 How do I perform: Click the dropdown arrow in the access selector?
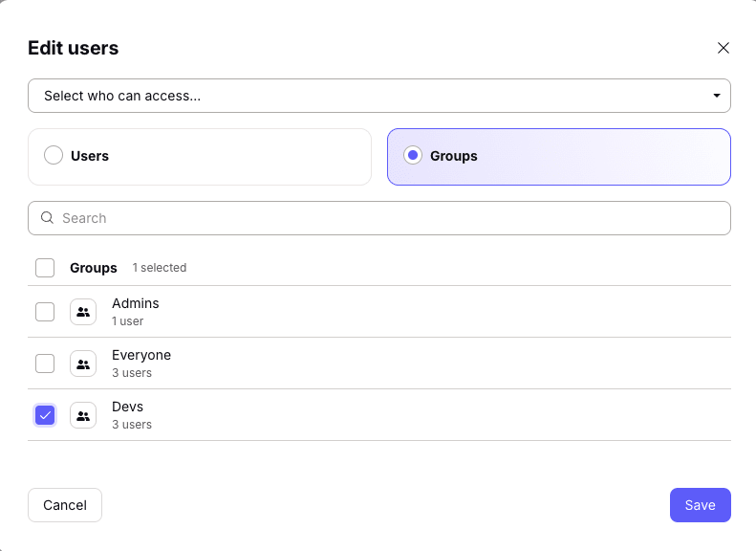[x=717, y=96]
